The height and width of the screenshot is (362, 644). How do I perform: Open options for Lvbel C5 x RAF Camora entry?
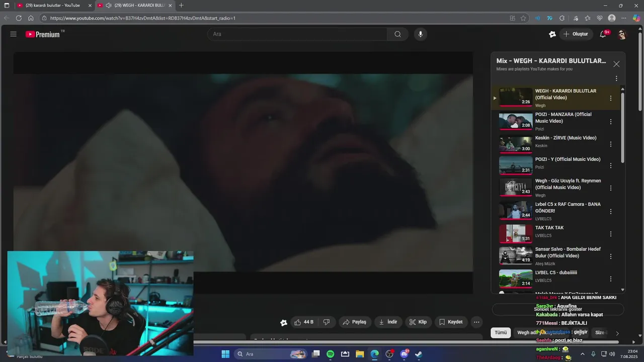click(611, 212)
